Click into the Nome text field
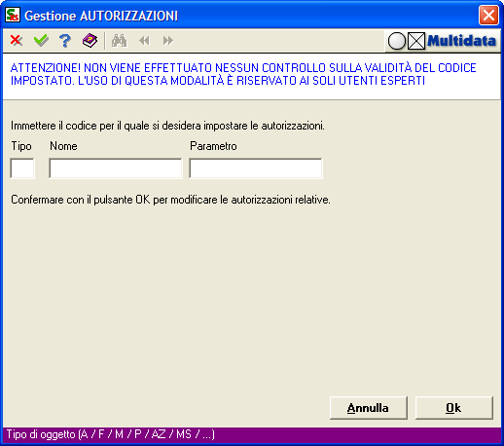504x446 pixels. pos(116,168)
